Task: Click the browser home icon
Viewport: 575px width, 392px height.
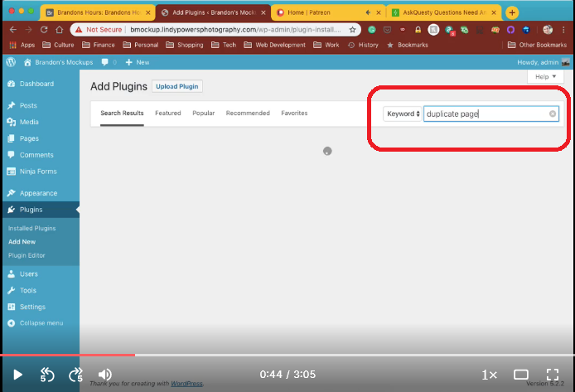Action: 59,30
